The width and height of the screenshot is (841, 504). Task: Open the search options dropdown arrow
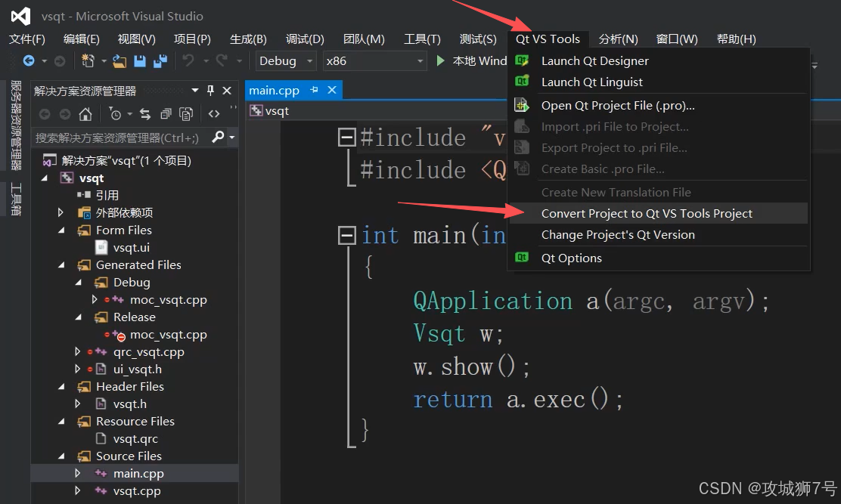[231, 138]
